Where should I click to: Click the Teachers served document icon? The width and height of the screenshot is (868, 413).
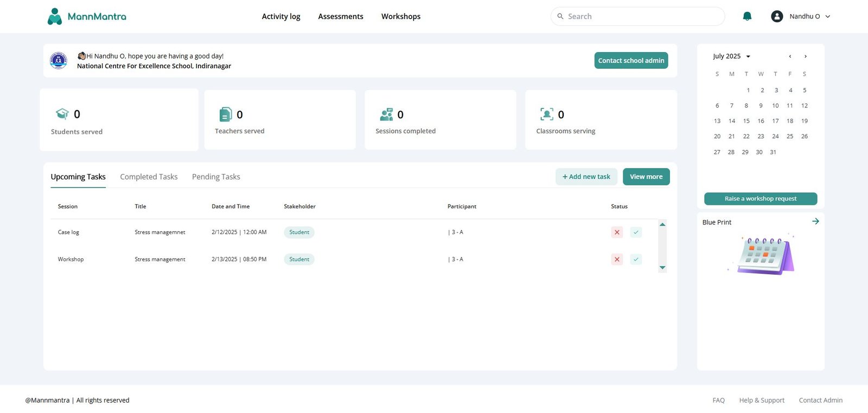coord(226,114)
